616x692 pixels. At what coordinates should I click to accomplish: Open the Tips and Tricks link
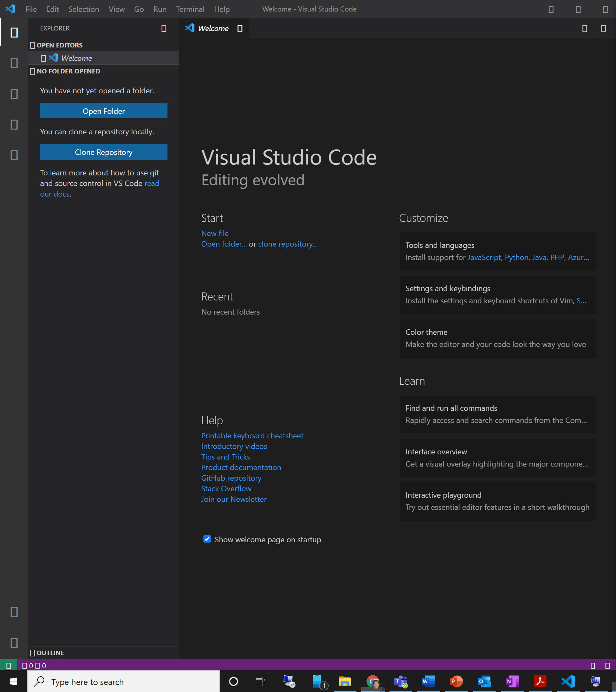(x=226, y=457)
